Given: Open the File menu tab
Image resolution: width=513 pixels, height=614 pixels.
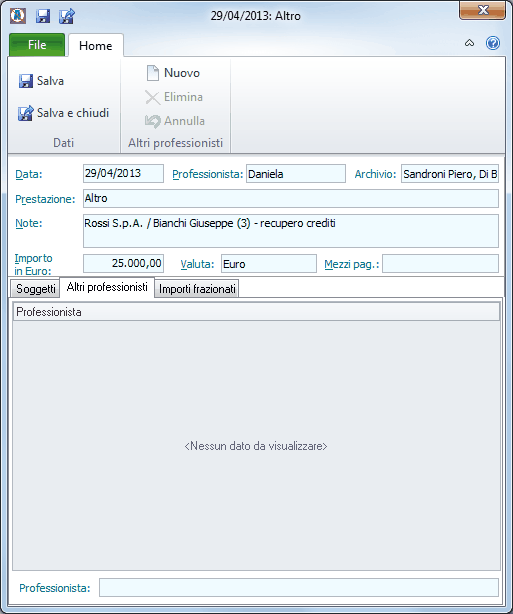Looking at the screenshot, I should [x=37, y=45].
